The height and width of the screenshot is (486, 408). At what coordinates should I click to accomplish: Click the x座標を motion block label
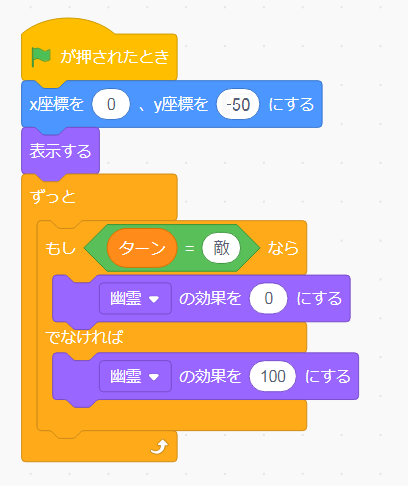(x=57, y=104)
